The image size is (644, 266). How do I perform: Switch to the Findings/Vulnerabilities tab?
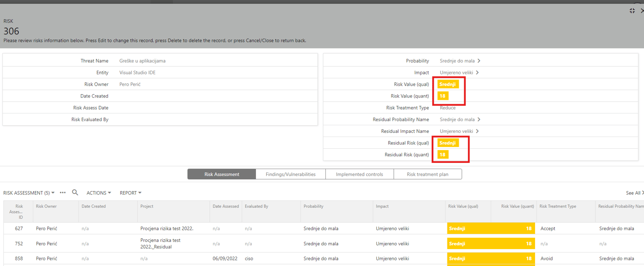[x=290, y=174]
